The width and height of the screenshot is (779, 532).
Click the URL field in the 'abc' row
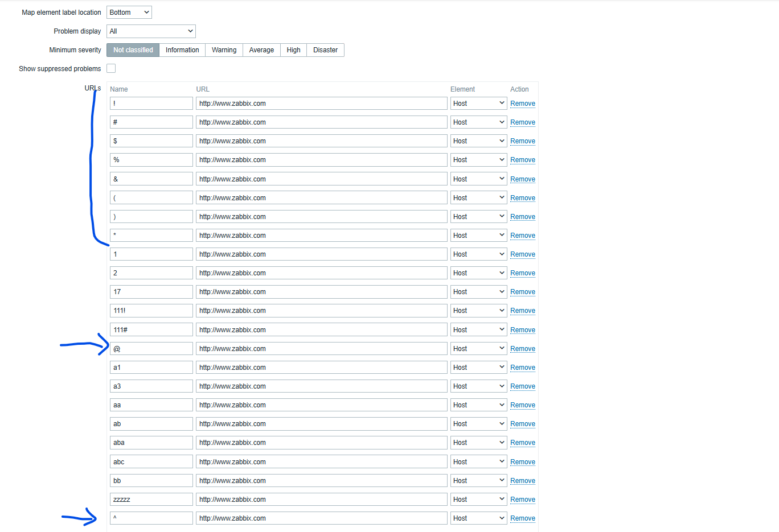click(322, 461)
